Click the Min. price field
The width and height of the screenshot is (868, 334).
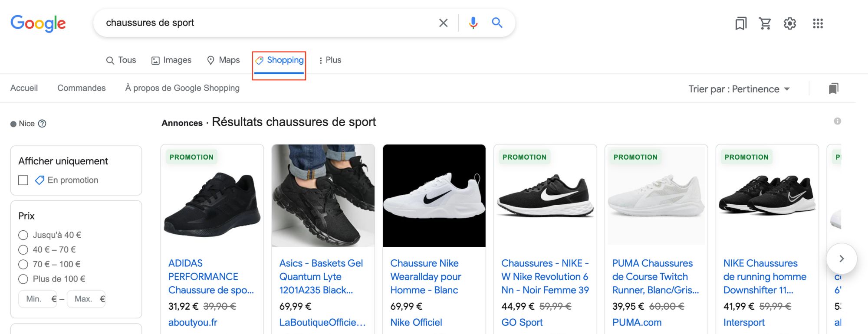(x=38, y=299)
